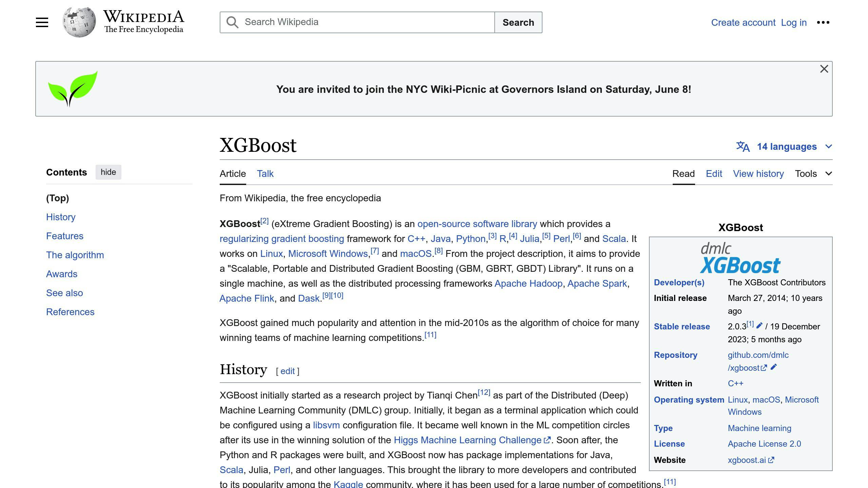
Task: Select the Talk tab
Action: coord(265,174)
